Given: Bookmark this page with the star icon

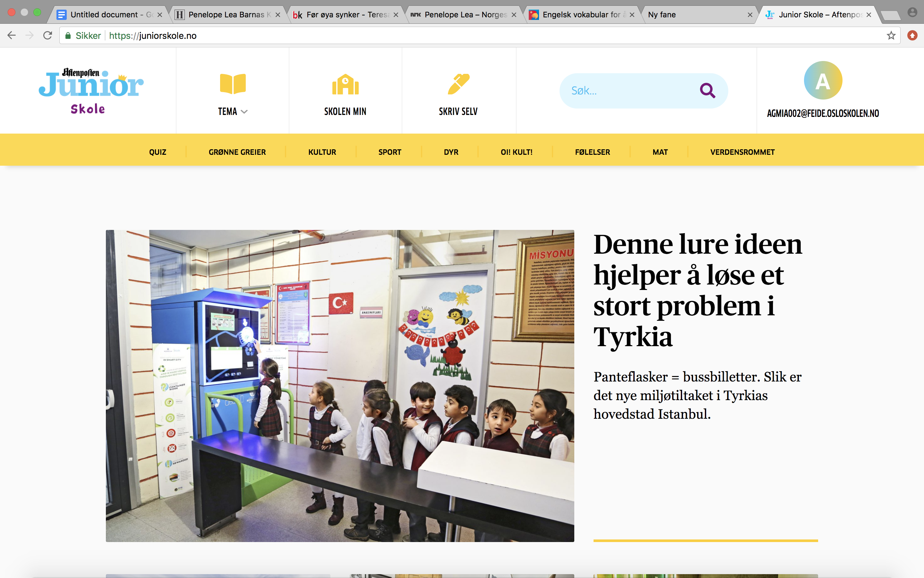Looking at the screenshot, I should click(x=891, y=36).
